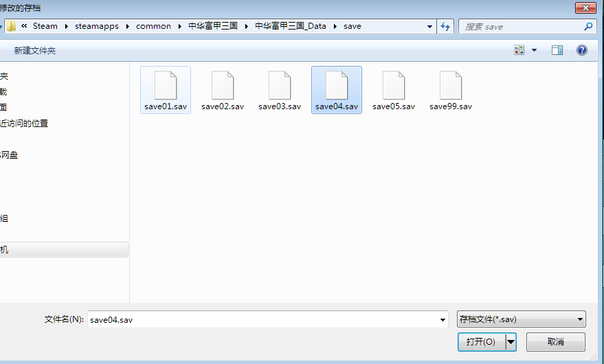Screen dimensions: 604x364
Task: Open the view options dropdown arrow
Action: [x=535, y=50]
